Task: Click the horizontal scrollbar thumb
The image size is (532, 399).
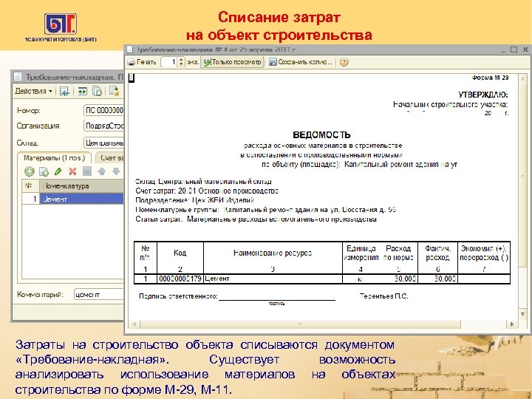Action: point(300,324)
